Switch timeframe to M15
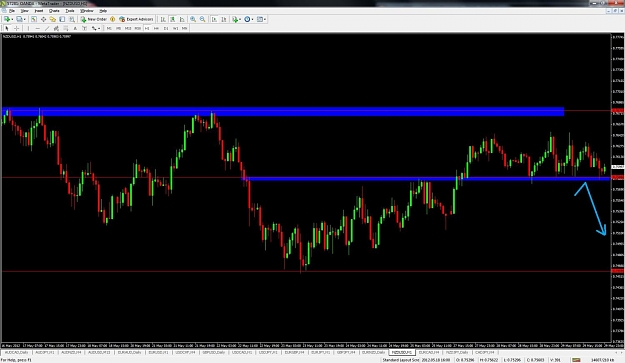The width and height of the screenshot is (625, 363). point(128,28)
